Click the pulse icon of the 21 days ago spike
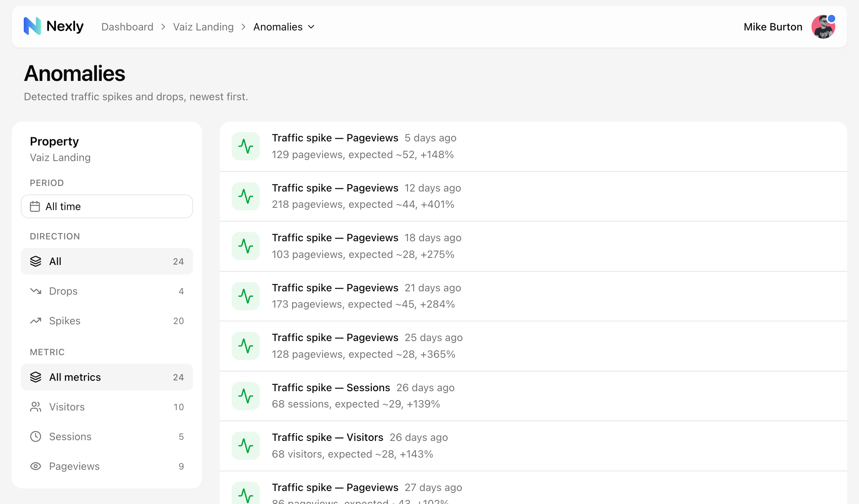 [246, 296]
